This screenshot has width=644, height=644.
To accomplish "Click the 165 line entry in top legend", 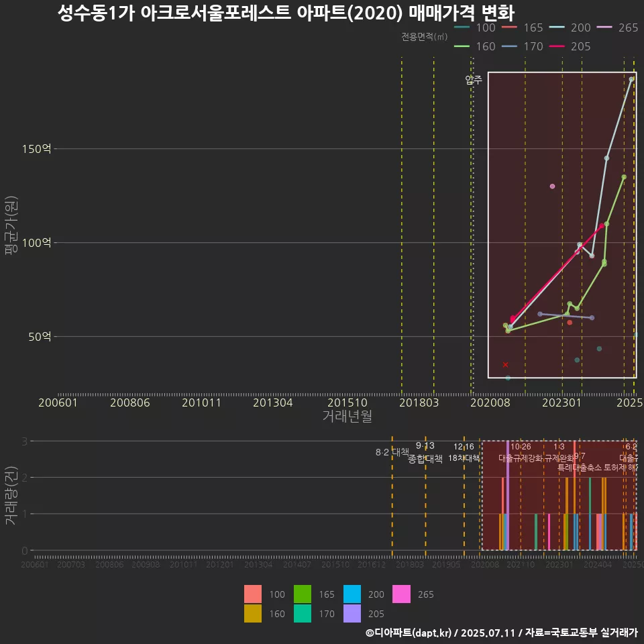I will click(523, 28).
